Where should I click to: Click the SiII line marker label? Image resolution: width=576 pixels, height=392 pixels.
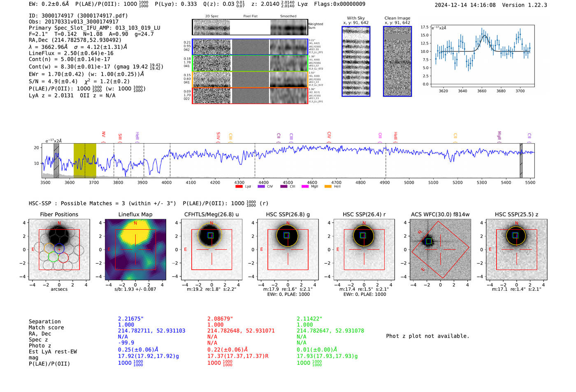[x=120, y=136]
